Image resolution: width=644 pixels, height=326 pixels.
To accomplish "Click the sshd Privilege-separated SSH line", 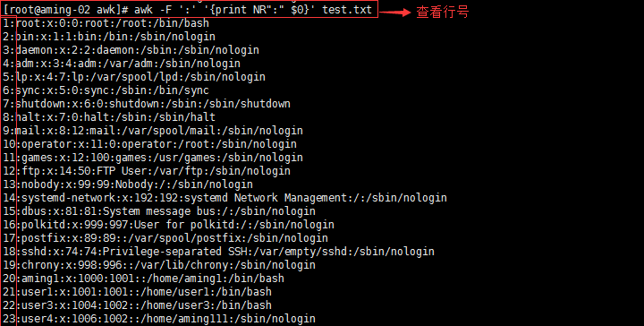I will (x=218, y=252).
